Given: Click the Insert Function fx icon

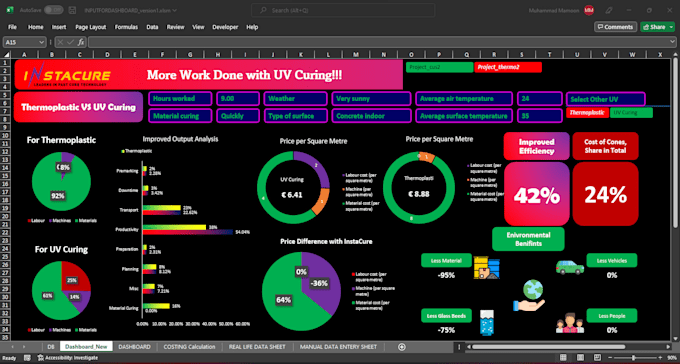Looking at the screenshot, I should pos(81,42).
